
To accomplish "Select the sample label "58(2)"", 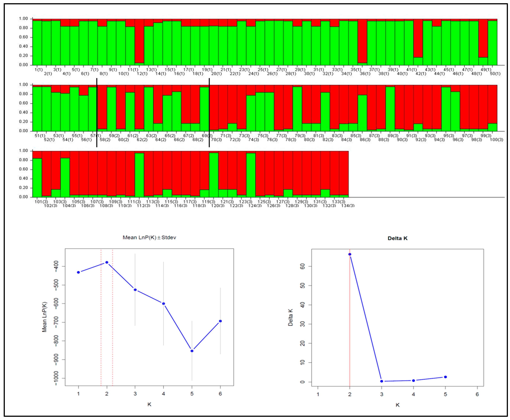I will click(105, 140).
